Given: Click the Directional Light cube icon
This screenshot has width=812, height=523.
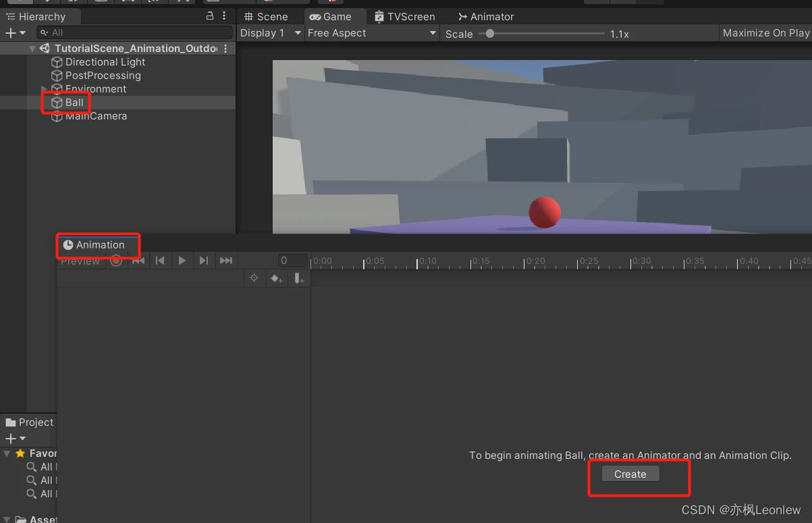Looking at the screenshot, I should click(57, 62).
